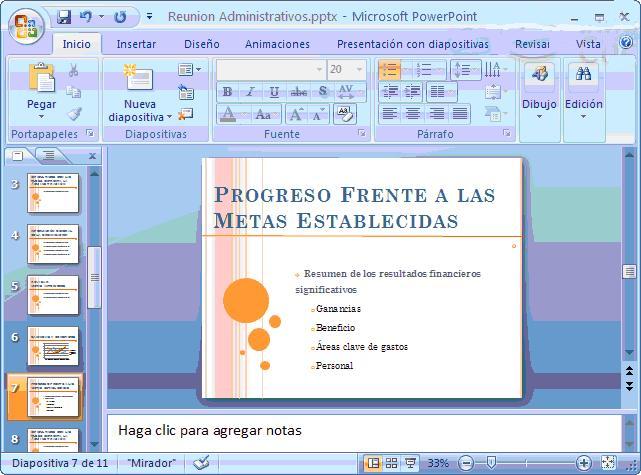Change text direction in Párrafo group
This screenshot has height=475, width=641.
coord(495,70)
